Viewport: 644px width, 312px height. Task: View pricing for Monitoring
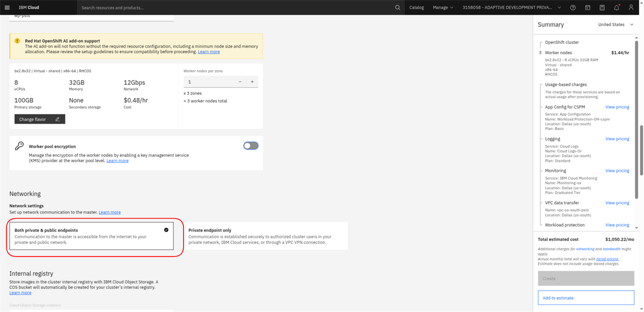tap(617, 171)
